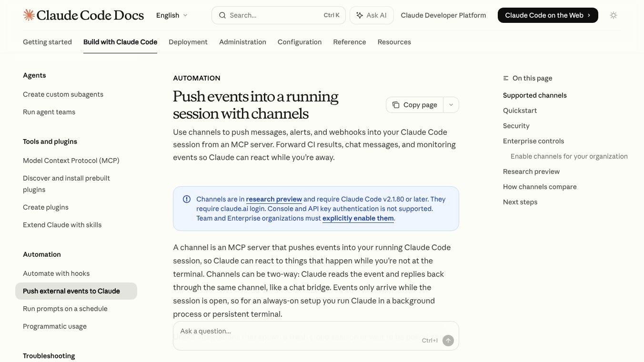Open Model Context Protocol (MCP) page
This screenshot has width=644, height=362.
pyautogui.click(x=71, y=161)
